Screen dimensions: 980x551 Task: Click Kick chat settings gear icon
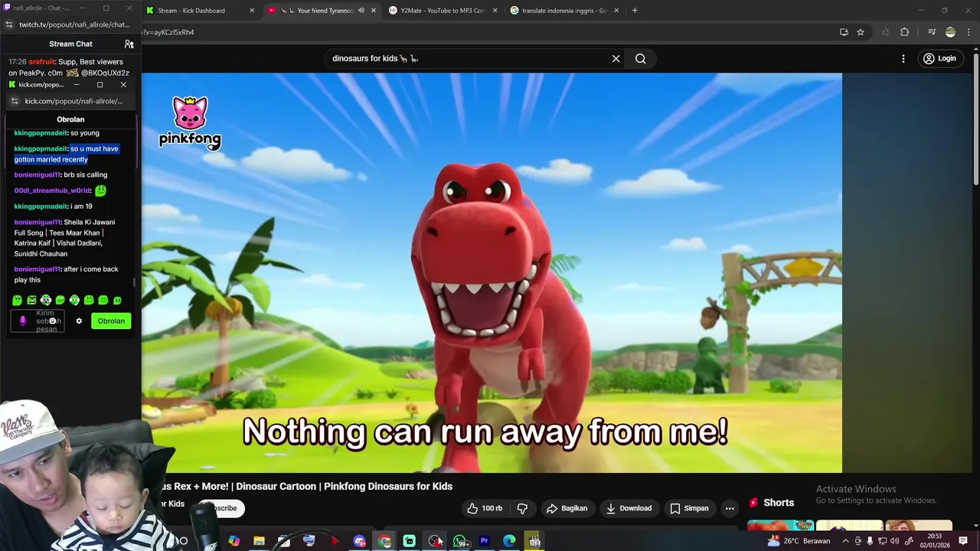(x=79, y=321)
